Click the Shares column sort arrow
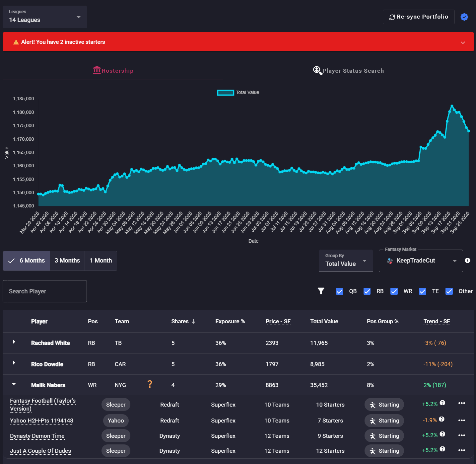Image resolution: width=476 pixels, height=464 pixels. [x=193, y=322]
